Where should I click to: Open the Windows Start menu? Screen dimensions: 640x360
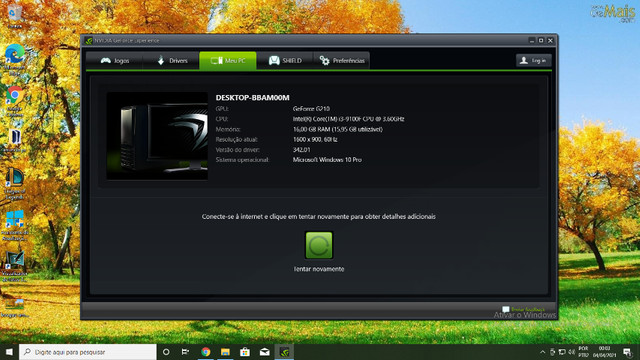click(9, 352)
